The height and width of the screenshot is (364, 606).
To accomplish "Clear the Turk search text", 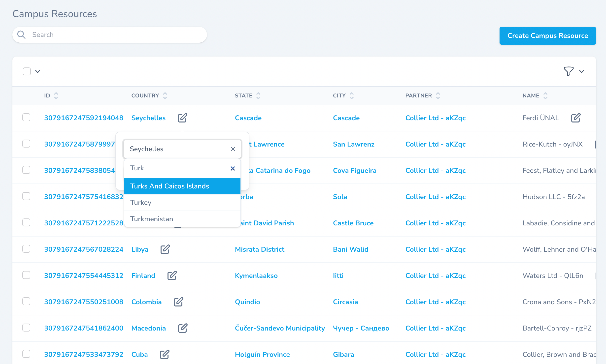I will coord(233,168).
